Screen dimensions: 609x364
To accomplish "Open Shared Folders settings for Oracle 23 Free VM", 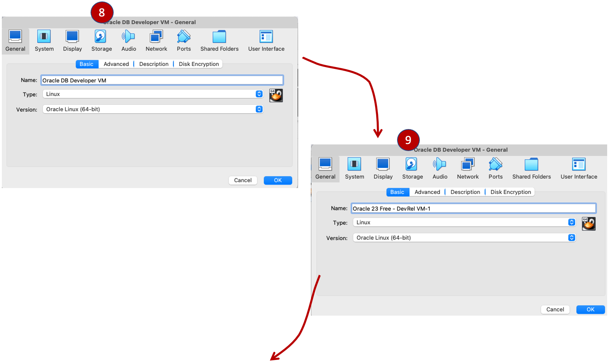I will coord(531,168).
